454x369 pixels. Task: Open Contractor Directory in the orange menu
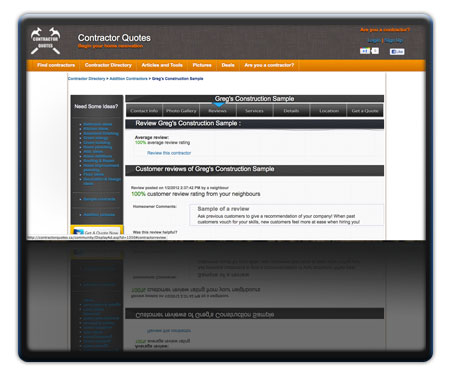pos(108,65)
